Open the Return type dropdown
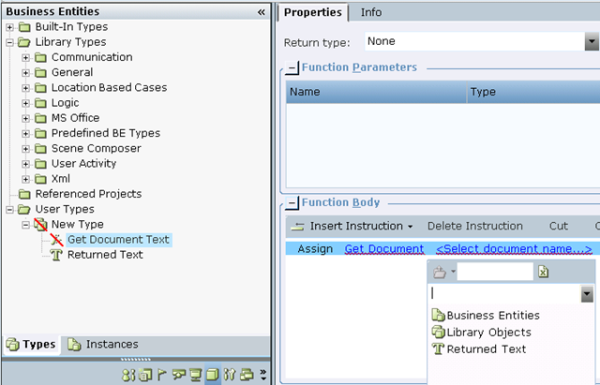The height and width of the screenshot is (385, 600). 592,41
